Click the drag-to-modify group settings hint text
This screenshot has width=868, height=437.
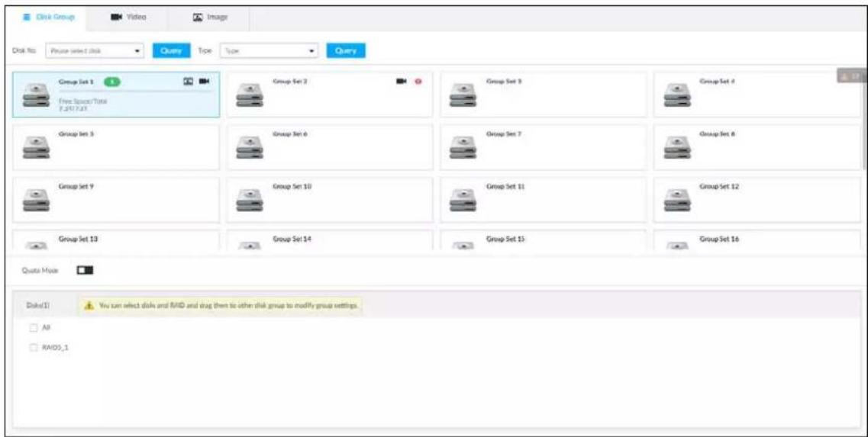pos(228,305)
